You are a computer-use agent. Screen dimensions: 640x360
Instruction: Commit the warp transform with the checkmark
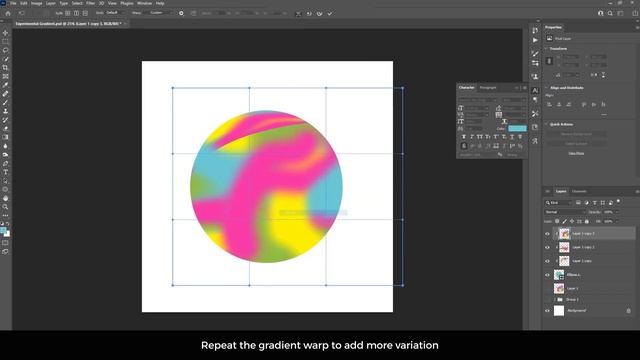(x=330, y=13)
